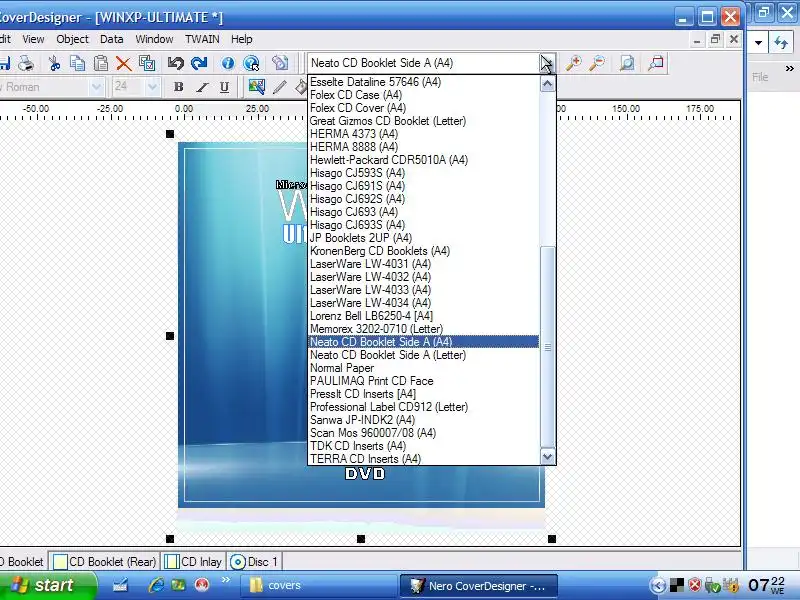Switch to the CD Inlay tab

194,562
